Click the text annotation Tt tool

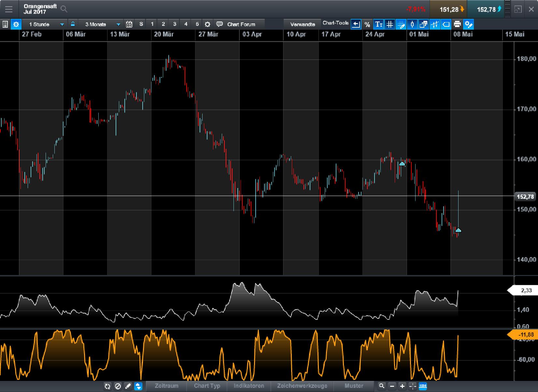tap(378, 24)
